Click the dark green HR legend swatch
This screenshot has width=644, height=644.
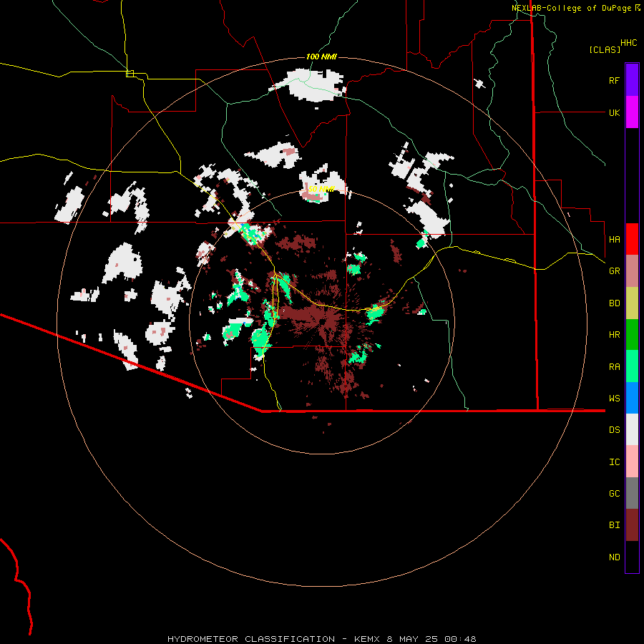pyautogui.click(x=632, y=334)
